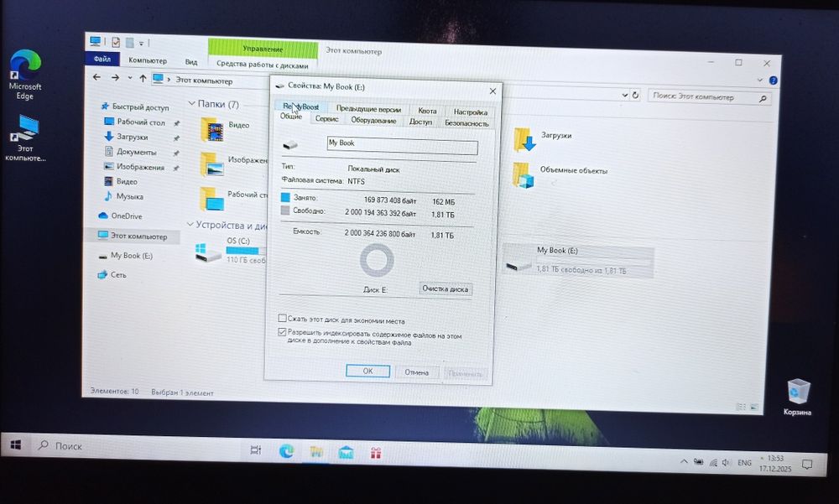
Task: Select Быстрый доступ in the sidebar
Action: pos(140,107)
